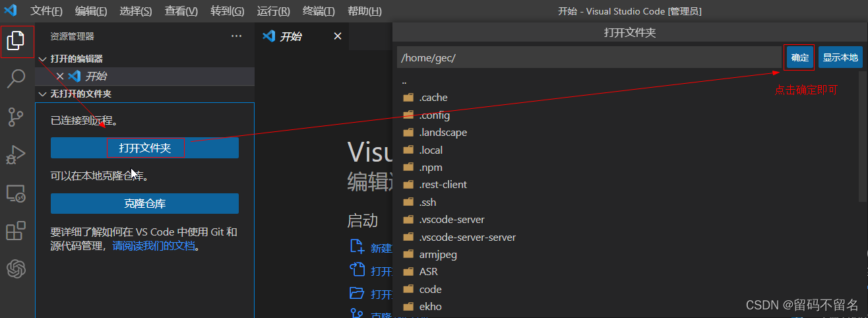
Task: Open the Source Control view icon
Action: [x=16, y=117]
